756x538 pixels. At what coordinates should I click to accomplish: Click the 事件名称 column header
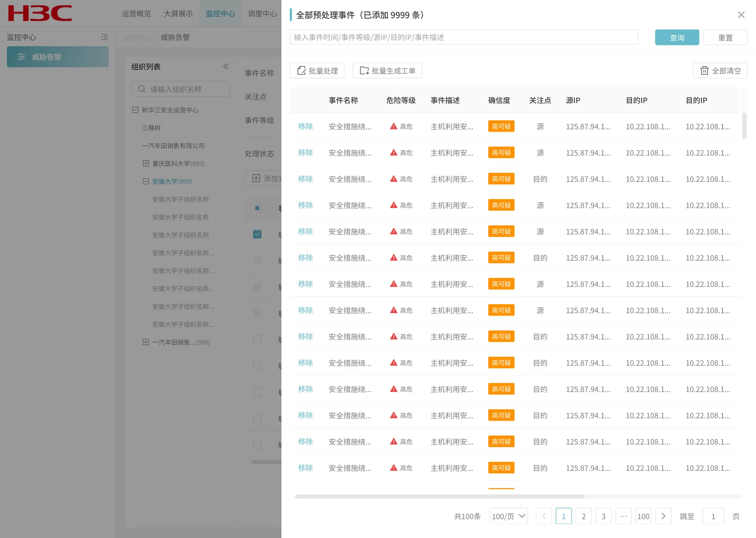[x=343, y=100]
